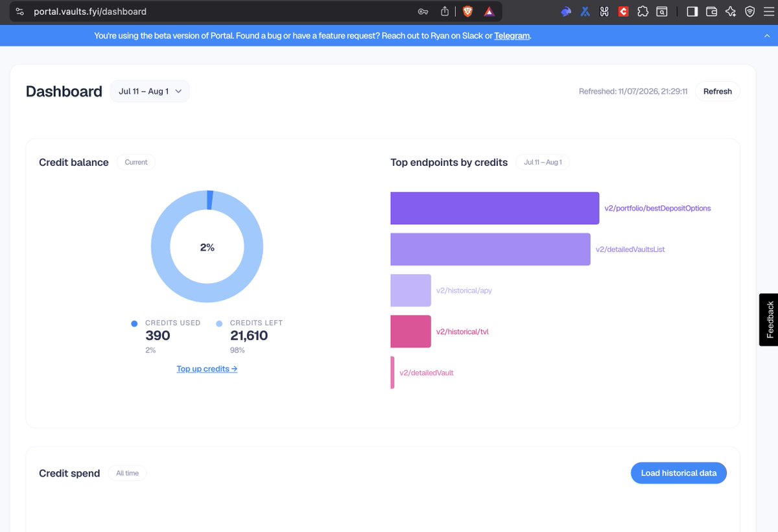
Task: Open the browser hamburger menu
Action: tap(769, 12)
